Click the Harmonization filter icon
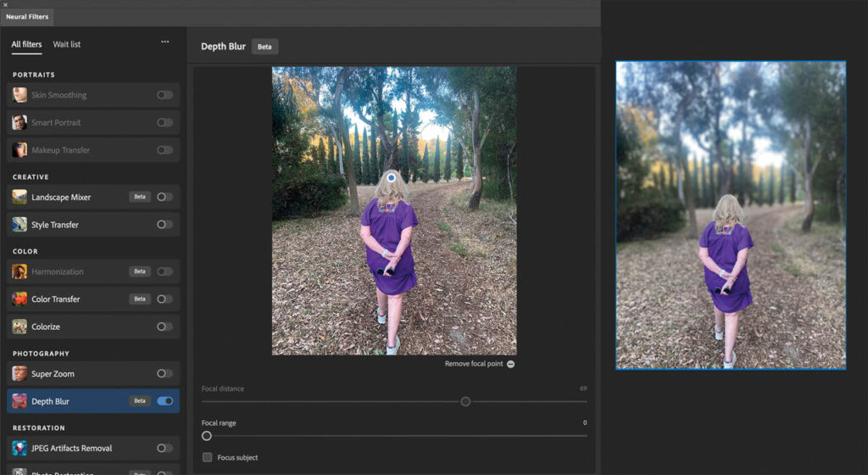 pyautogui.click(x=19, y=271)
